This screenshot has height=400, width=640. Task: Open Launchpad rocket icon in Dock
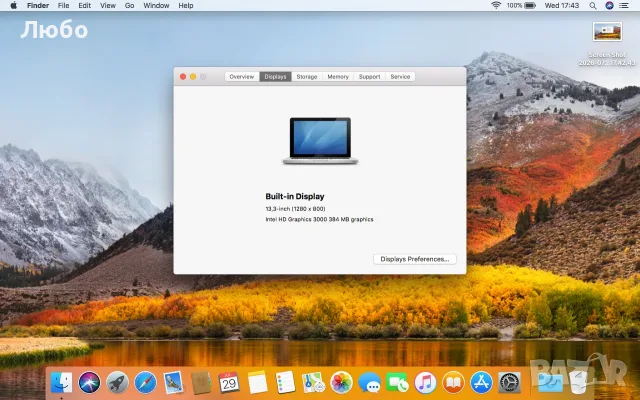click(118, 383)
